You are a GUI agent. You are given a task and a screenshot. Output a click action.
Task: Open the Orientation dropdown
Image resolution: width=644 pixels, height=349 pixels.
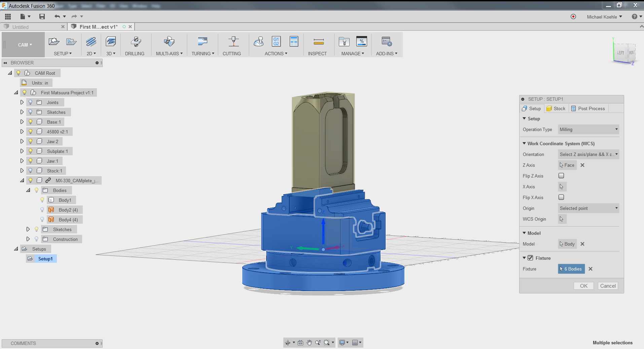click(588, 154)
